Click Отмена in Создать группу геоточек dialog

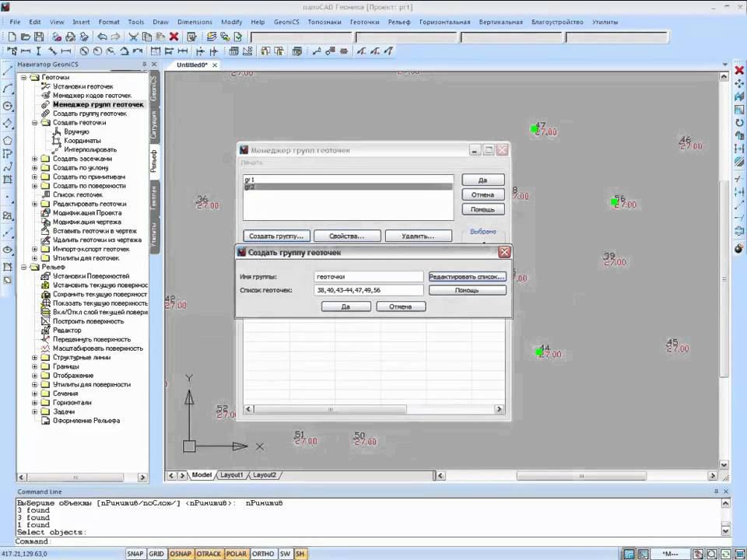coord(401,306)
